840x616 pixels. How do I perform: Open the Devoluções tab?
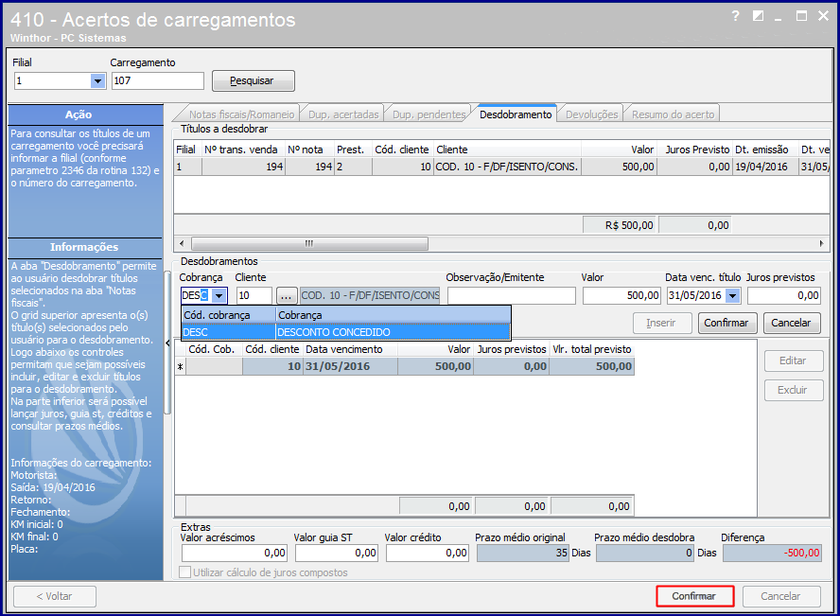pos(591,114)
